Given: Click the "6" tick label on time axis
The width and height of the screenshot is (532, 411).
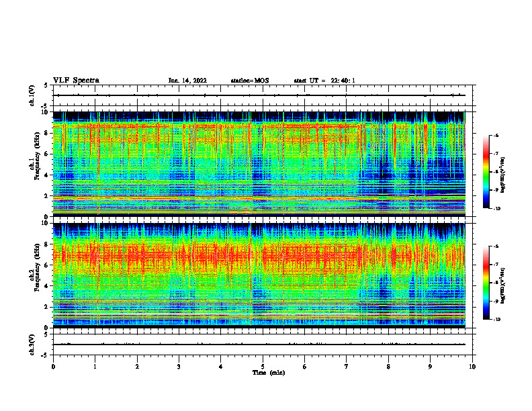Looking at the screenshot, I should [305, 367].
